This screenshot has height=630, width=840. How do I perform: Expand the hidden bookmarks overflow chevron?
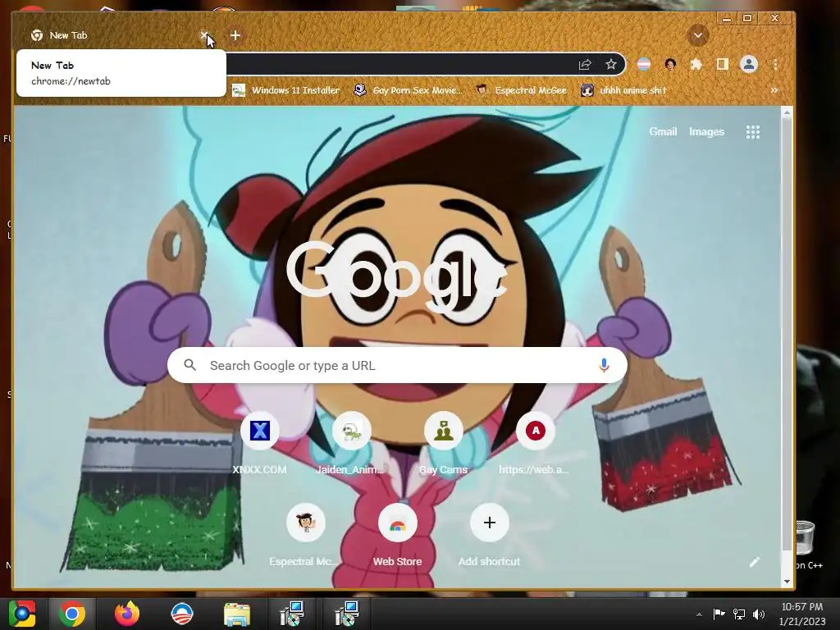pyautogui.click(x=774, y=90)
